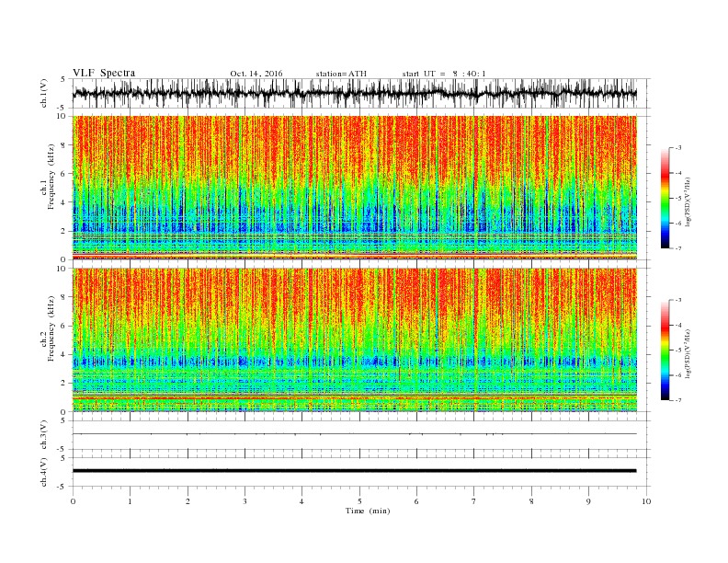
Task: Click the "6" kHz tick of ch.2 spectrogram
Action: click(x=64, y=326)
